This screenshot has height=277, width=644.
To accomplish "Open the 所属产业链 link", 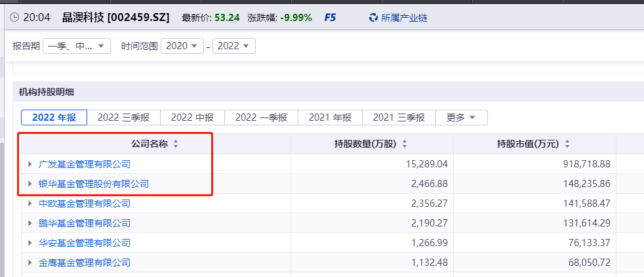I will 404,18.
